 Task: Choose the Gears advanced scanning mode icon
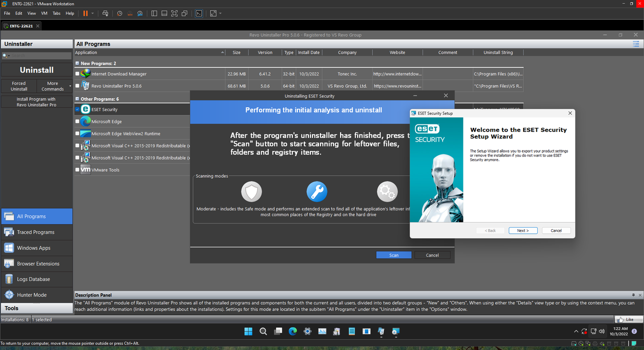click(387, 192)
